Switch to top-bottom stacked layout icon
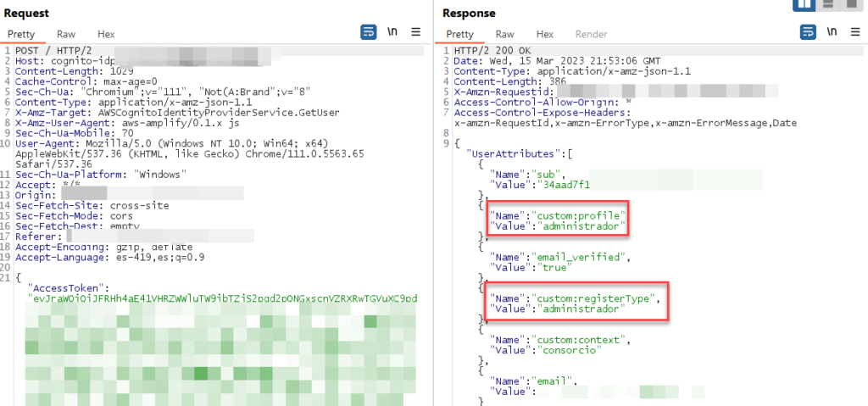Screen dimensions: 868x406 coord(828,4)
